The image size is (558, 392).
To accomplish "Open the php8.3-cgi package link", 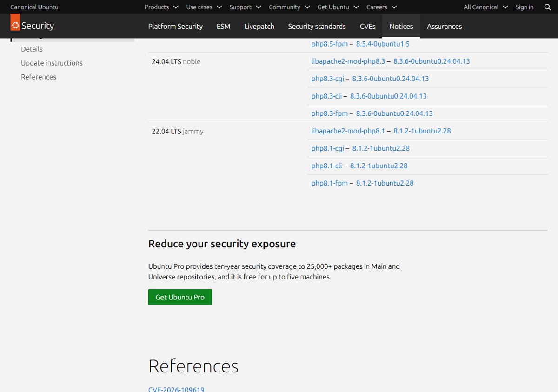I will tap(328, 79).
